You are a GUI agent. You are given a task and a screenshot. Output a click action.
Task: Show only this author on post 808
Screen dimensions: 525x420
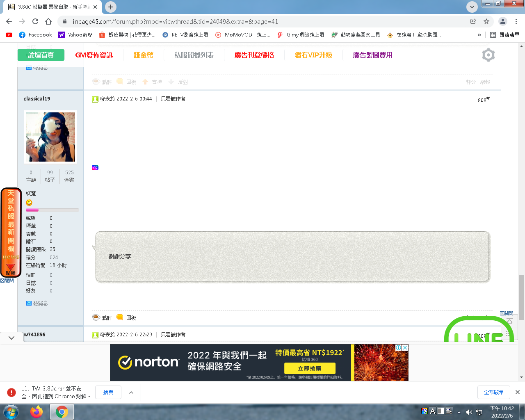173,99
